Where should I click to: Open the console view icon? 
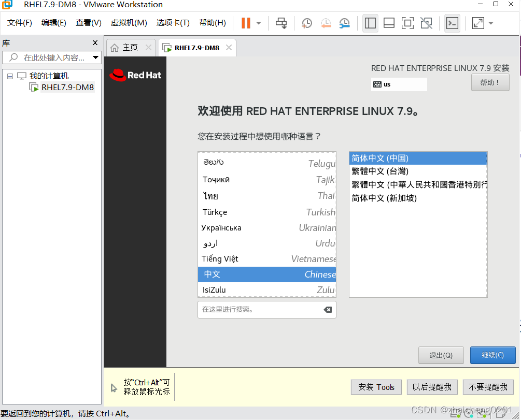tap(452, 23)
